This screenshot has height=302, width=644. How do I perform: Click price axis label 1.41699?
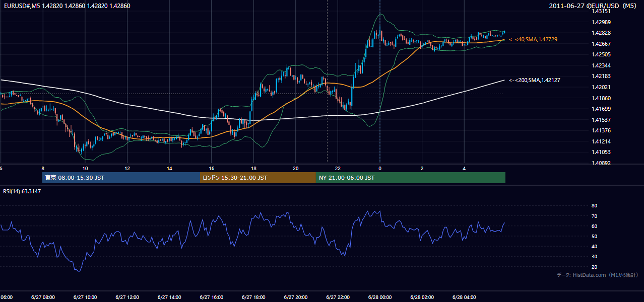pyautogui.click(x=601, y=109)
